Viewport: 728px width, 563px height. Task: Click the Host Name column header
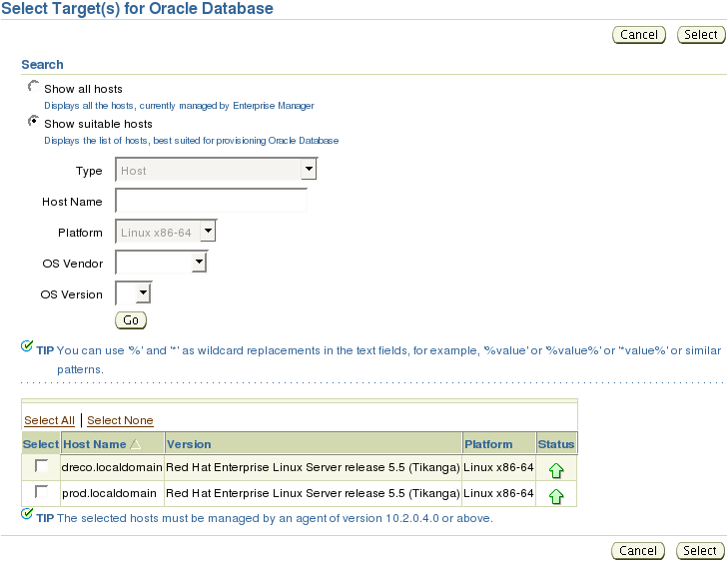click(94, 444)
